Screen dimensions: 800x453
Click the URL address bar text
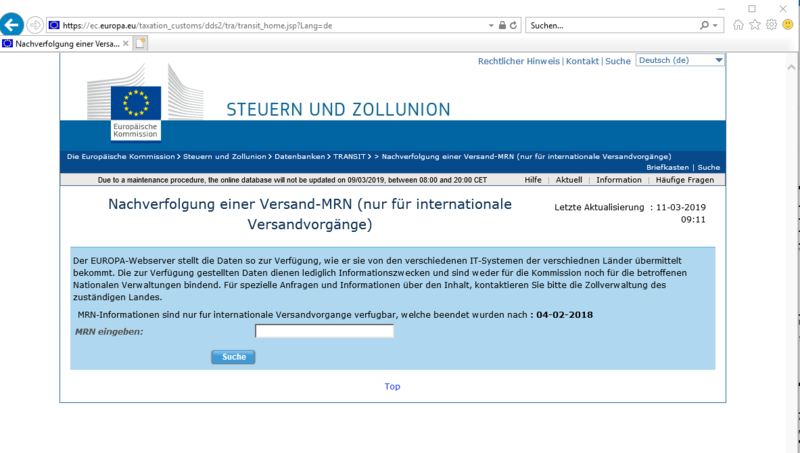[197, 26]
